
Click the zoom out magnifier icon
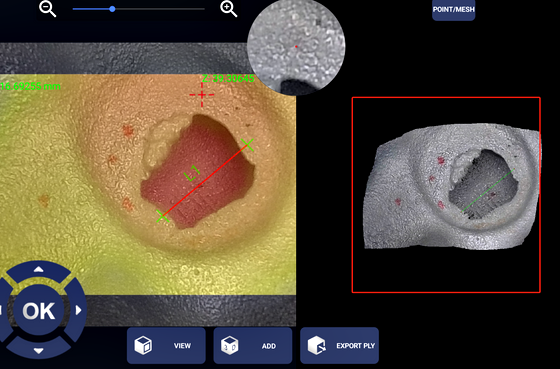click(x=48, y=9)
